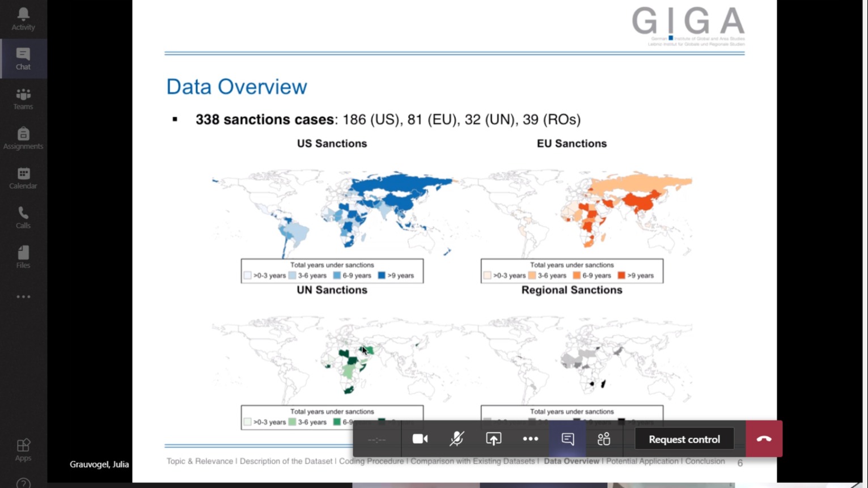Go to Teams in the sidebar
The image size is (868, 488).
click(x=23, y=99)
